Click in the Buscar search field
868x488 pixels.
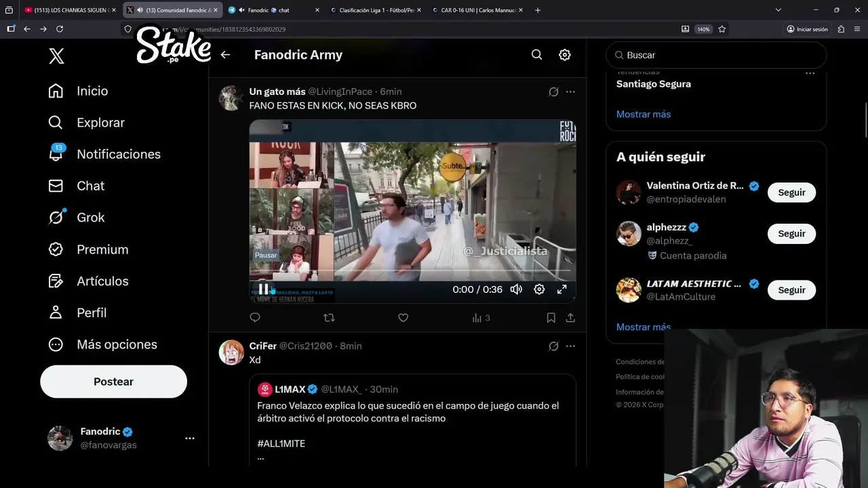[x=716, y=55]
